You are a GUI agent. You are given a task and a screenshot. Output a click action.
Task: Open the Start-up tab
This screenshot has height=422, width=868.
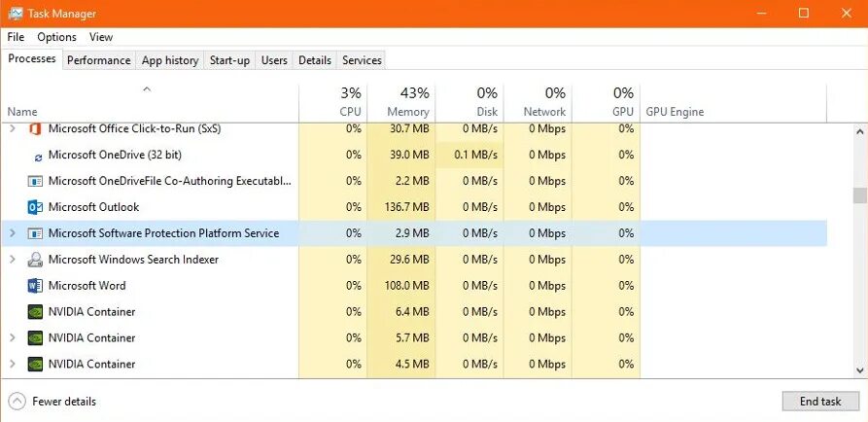pos(229,60)
